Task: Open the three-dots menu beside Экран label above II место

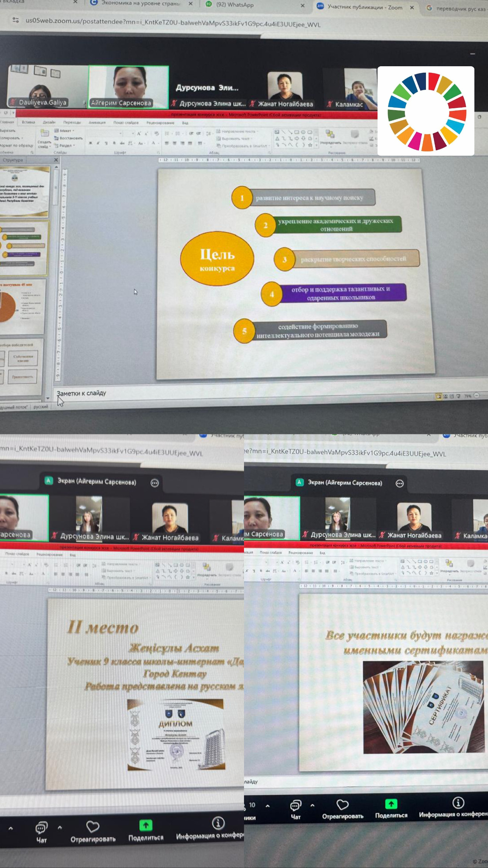Action: pos(154,483)
